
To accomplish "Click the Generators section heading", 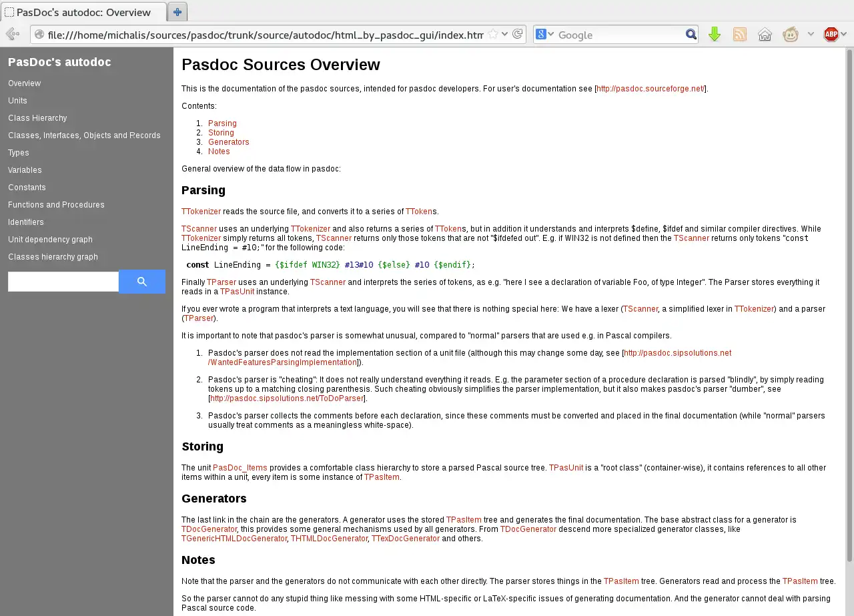I will tap(214, 499).
